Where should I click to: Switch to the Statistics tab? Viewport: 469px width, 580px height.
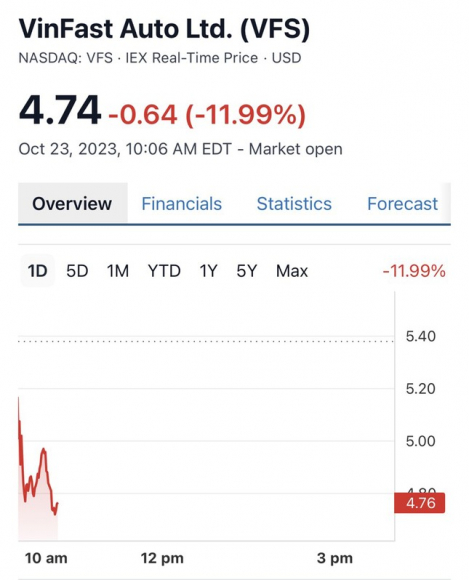coord(294,204)
